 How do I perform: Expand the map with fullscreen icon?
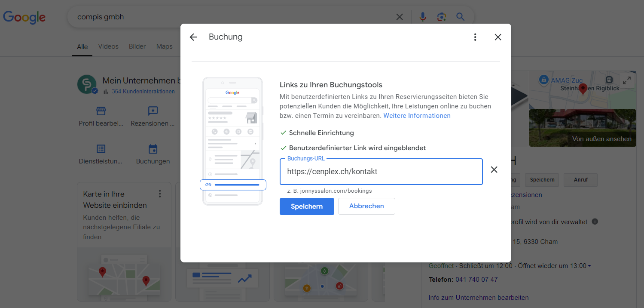coord(627,80)
